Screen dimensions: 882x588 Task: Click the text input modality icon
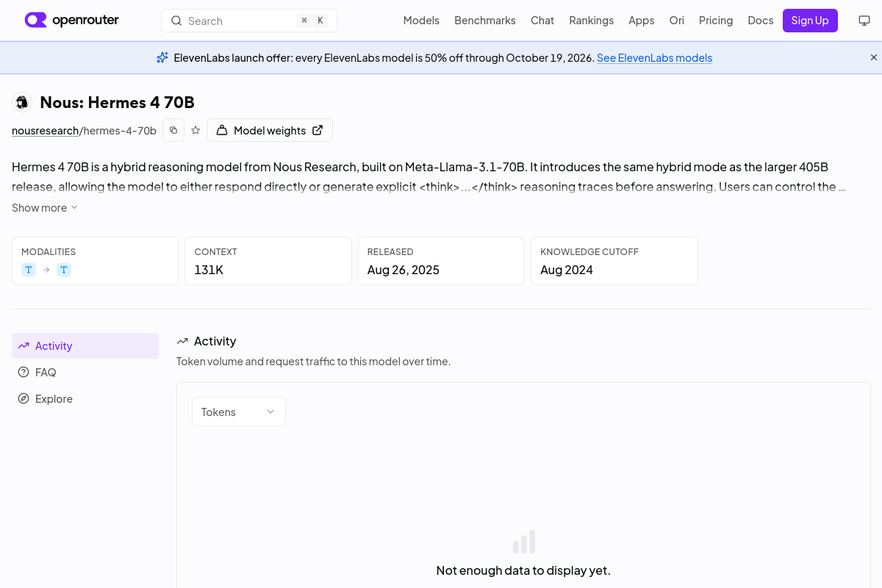tap(29, 270)
